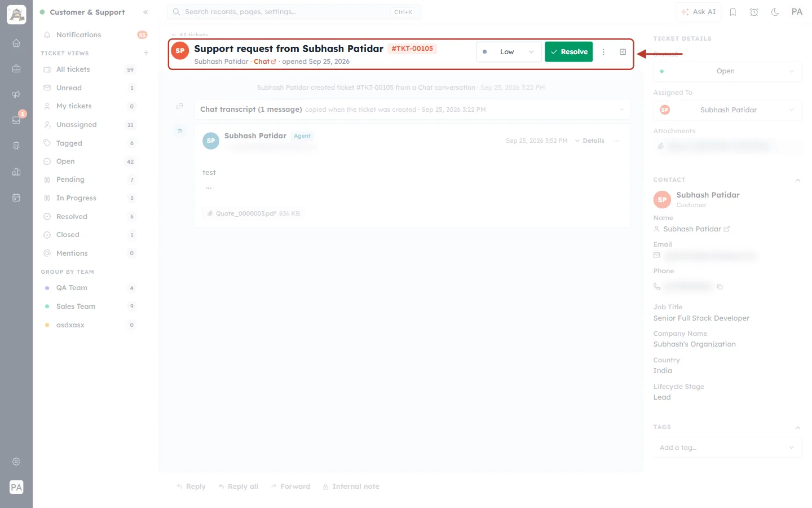This screenshot has width=812, height=508.
Task: Select All tickets view
Action: 90,69
